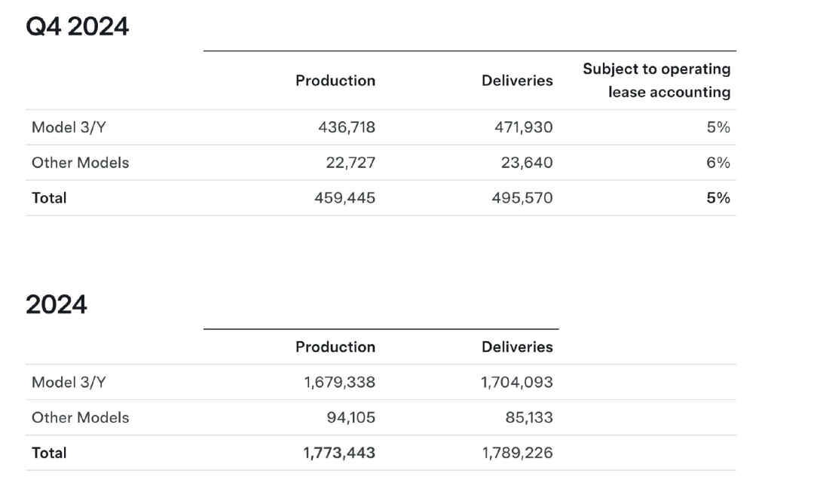Select the bold total production 1,773,443
This screenshot has width=814, height=504.
(x=339, y=453)
